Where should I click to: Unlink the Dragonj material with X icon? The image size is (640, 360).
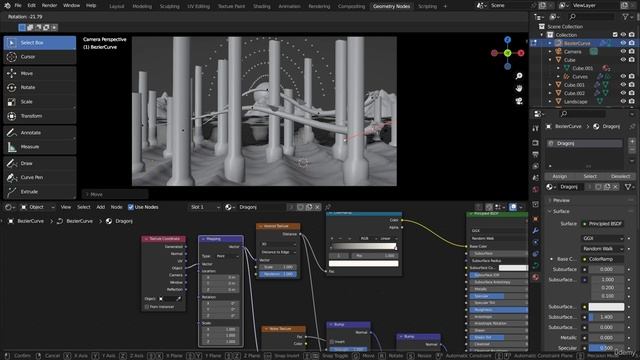pos(616,187)
